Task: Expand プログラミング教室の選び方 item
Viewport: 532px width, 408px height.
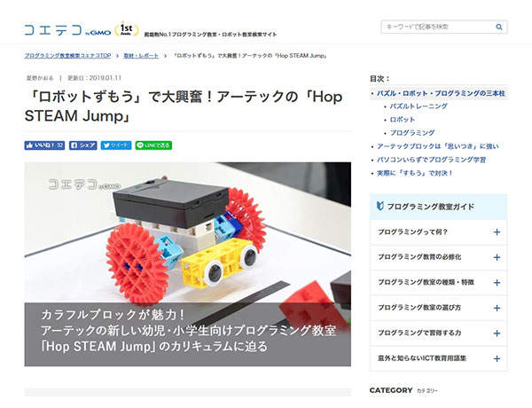Action: pyautogui.click(x=438, y=308)
